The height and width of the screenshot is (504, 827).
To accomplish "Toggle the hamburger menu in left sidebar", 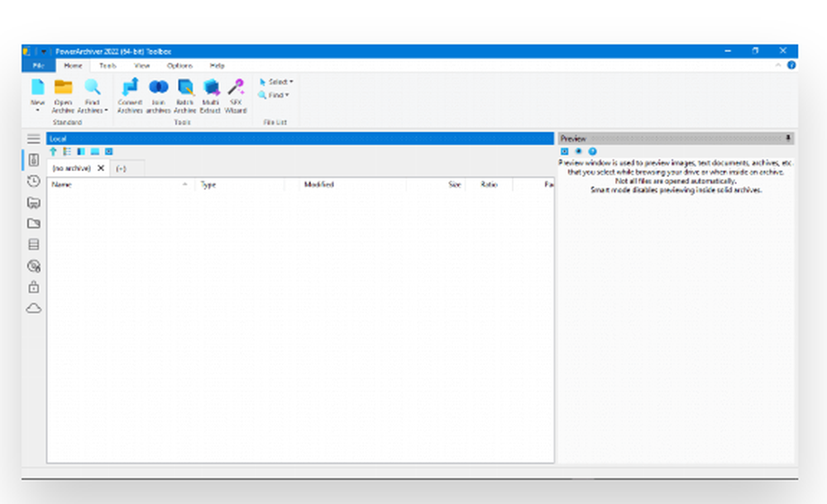I will coord(34,139).
